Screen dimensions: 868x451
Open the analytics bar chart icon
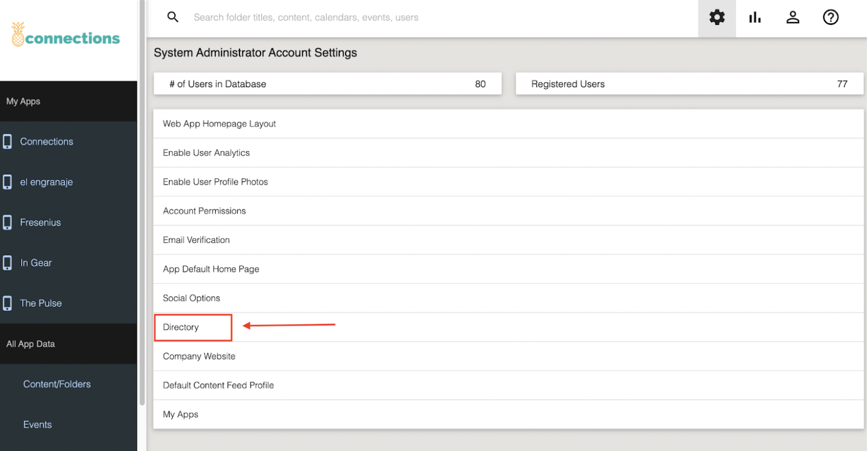coord(755,17)
